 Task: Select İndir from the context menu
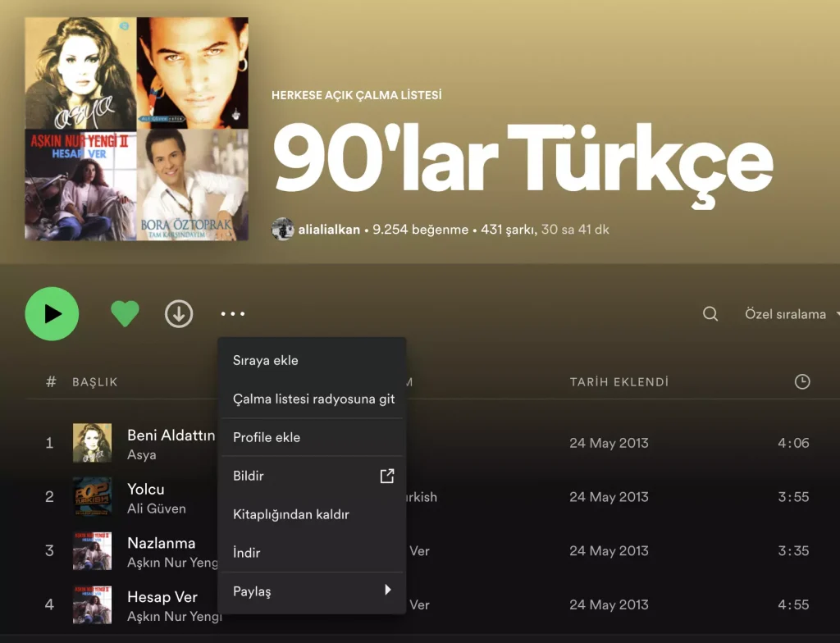coord(312,553)
